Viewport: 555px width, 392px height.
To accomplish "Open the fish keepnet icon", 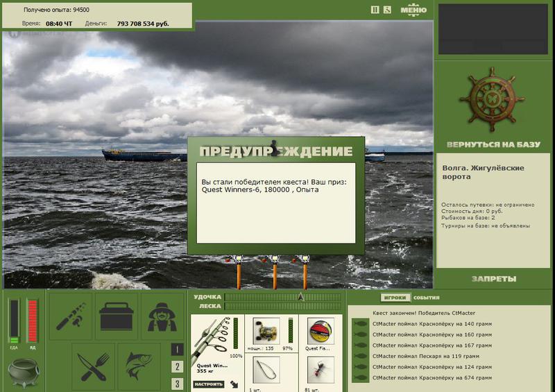I will click(139, 366).
